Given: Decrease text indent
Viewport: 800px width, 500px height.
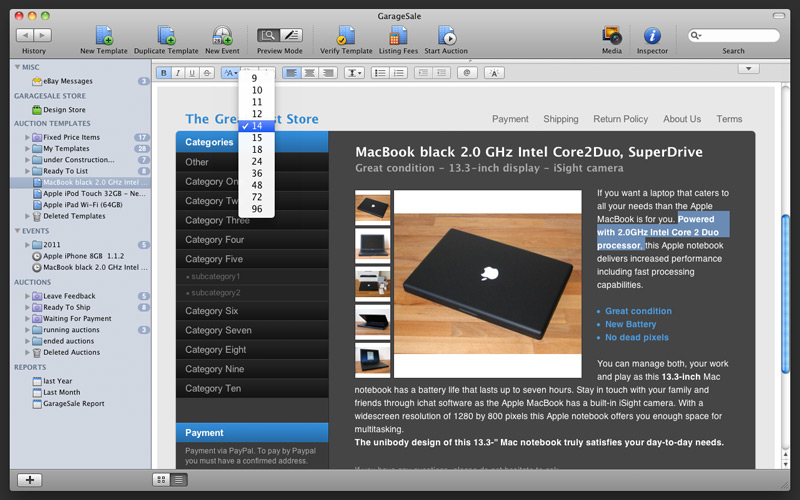Looking at the screenshot, I should [423, 73].
